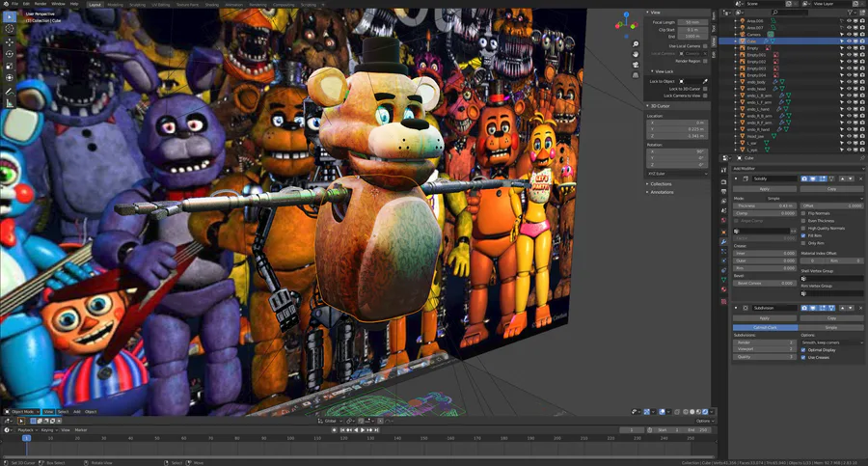Open the File menu
Screen dimensions: 868x466
[14, 4]
